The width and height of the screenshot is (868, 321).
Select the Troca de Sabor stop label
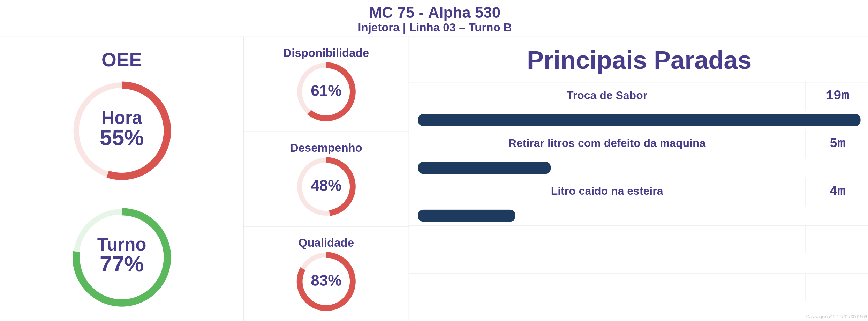[x=607, y=95]
